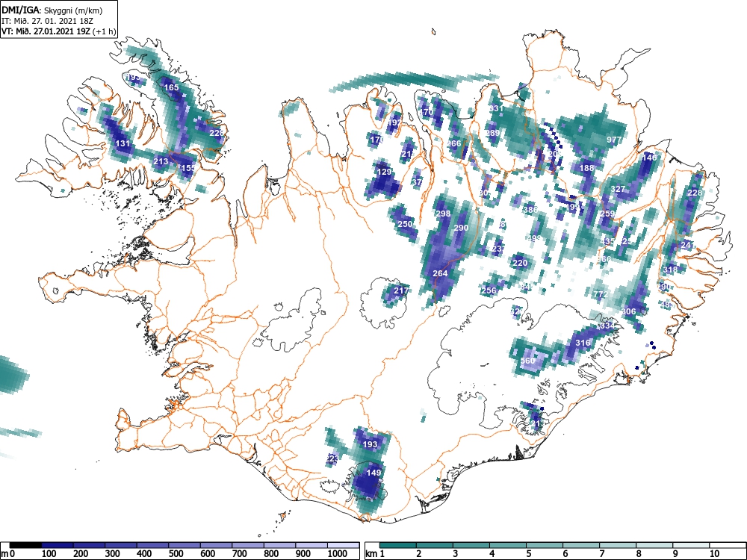Click the '1000' label in the meter legend

coord(338,554)
